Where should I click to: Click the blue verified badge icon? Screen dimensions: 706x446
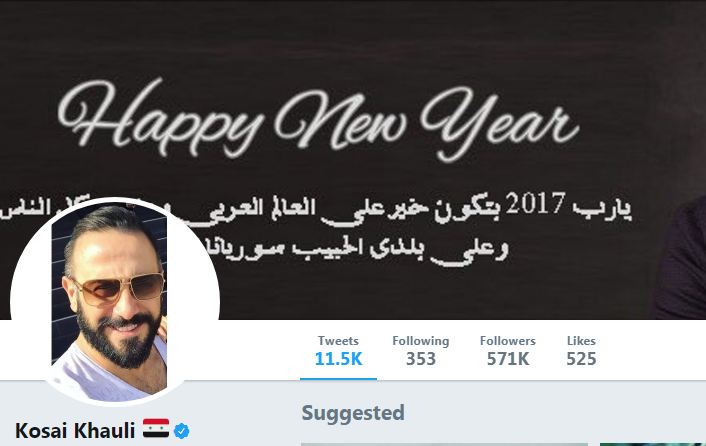[181, 431]
